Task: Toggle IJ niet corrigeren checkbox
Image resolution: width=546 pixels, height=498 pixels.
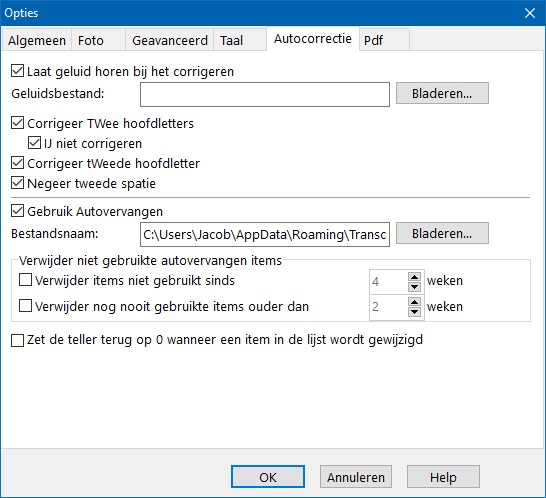Action: (34, 143)
